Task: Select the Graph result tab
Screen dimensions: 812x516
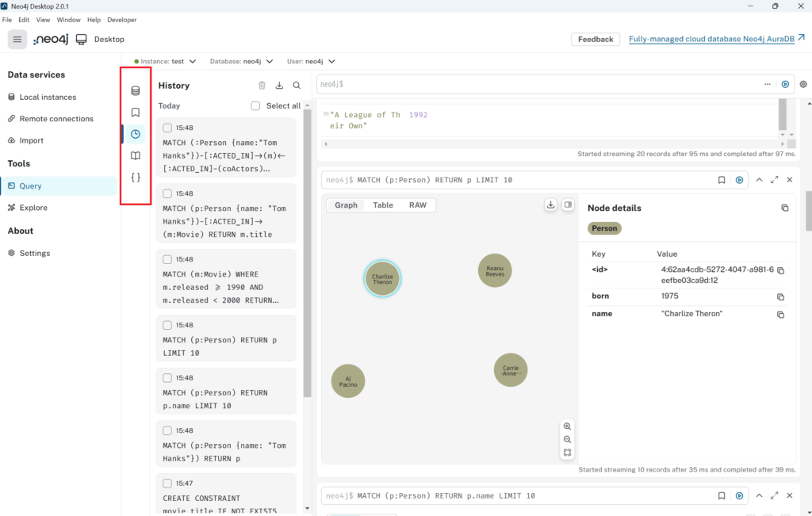Action: click(x=346, y=205)
